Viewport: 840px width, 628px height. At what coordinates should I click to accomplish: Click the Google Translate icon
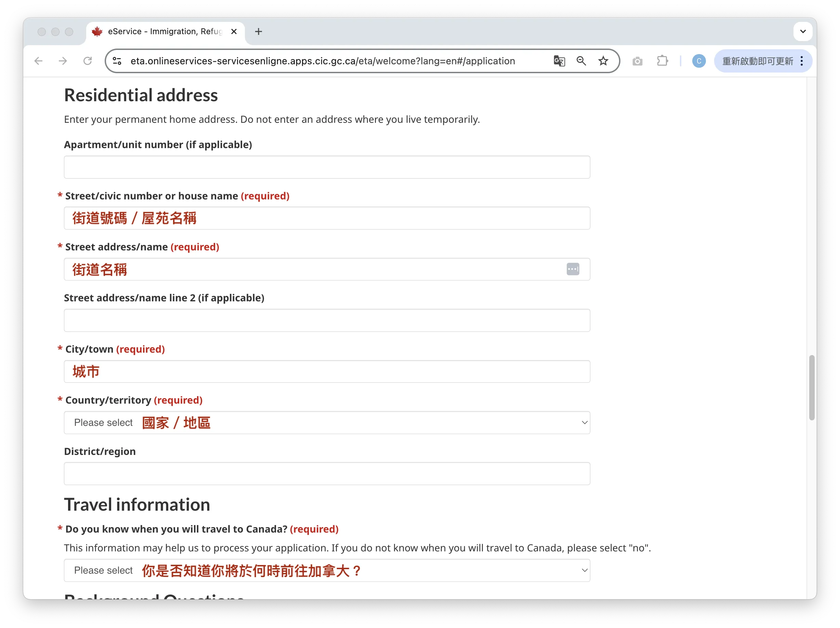pos(559,61)
